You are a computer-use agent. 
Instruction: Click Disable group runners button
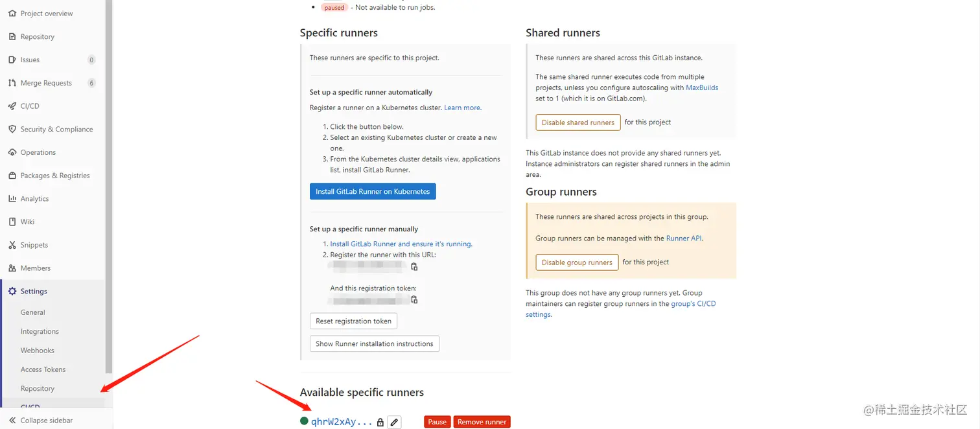click(x=577, y=262)
